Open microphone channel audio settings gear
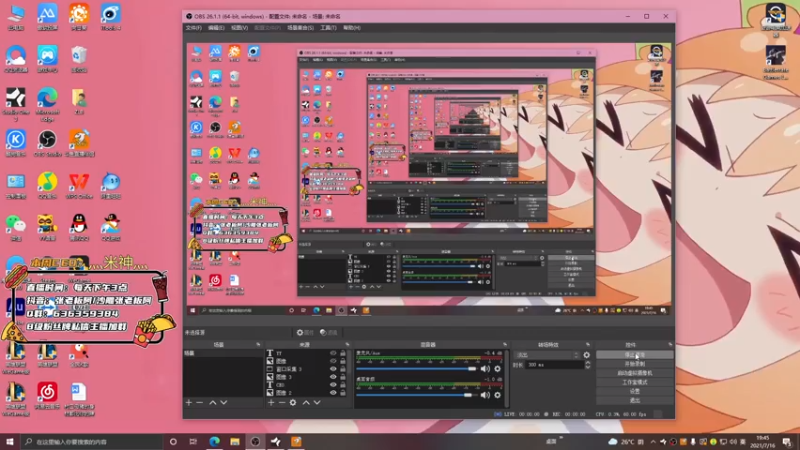The height and width of the screenshot is (450, 800). (497, 369)
